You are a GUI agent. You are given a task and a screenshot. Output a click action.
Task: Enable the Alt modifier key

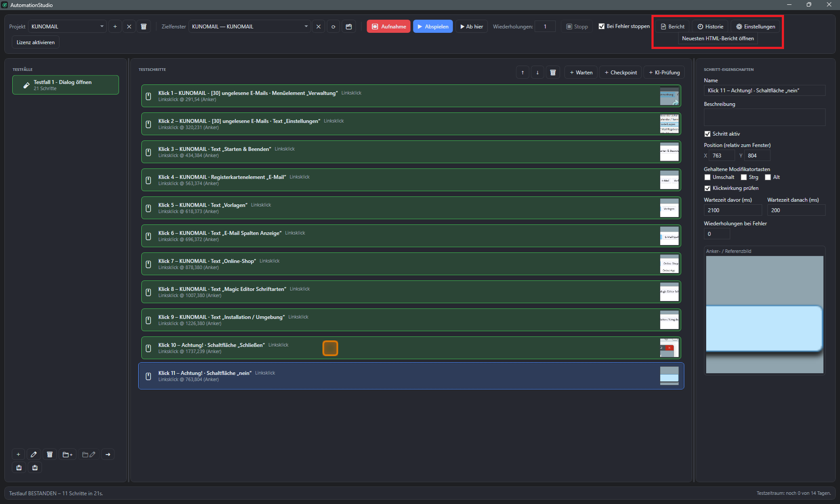tap(768, 177)
